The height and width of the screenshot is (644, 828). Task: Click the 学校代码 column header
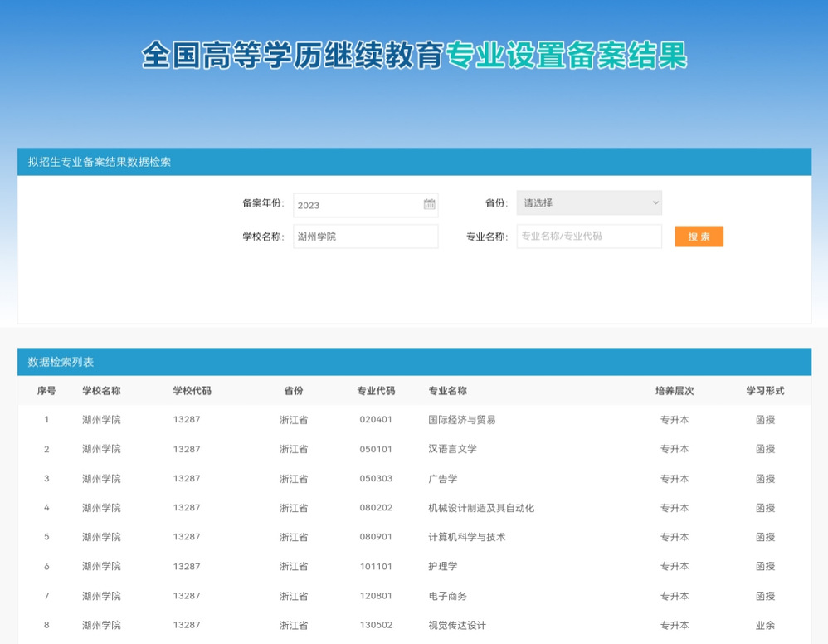pos(192,391)
